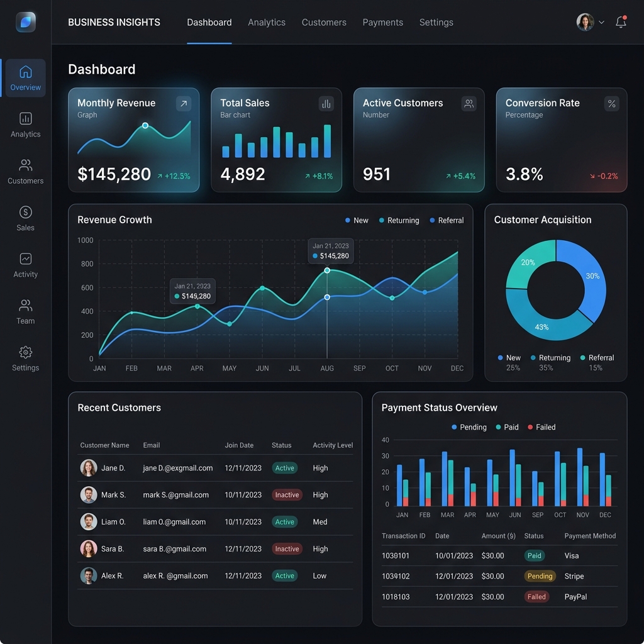
Task: Sort by the Amount ($) column header
Action: 498,536
